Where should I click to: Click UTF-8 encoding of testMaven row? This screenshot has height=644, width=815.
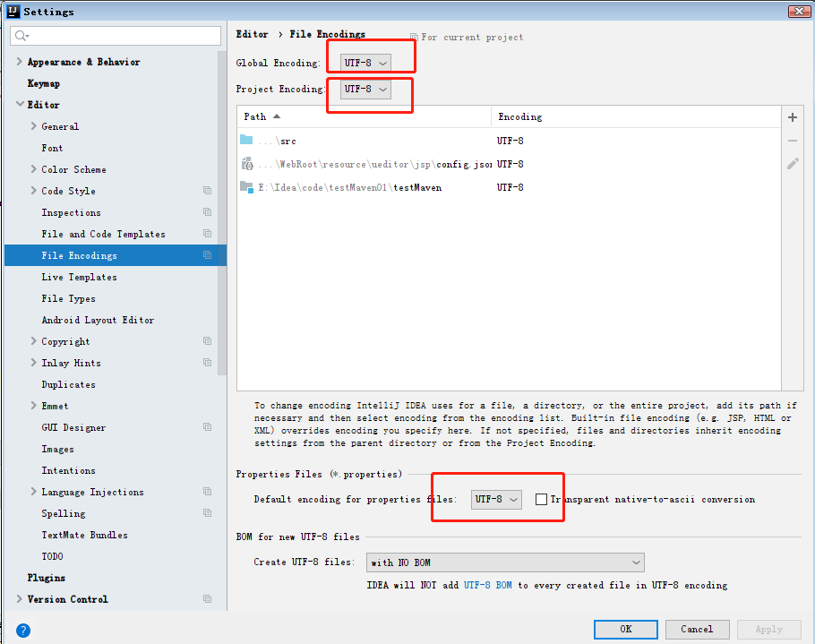(x=510, y=187)
